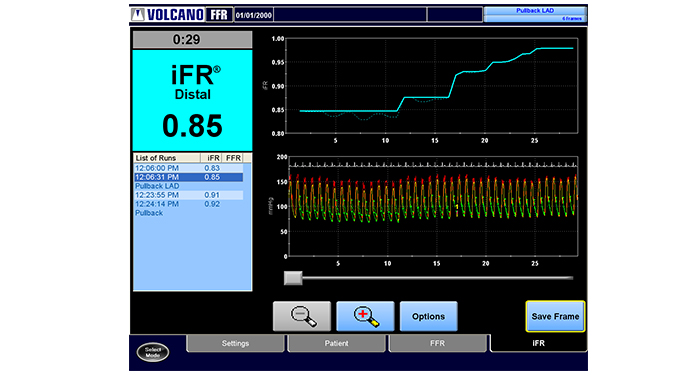
Task: Click the Pullback LAD title field
Action: coord(535,14)
